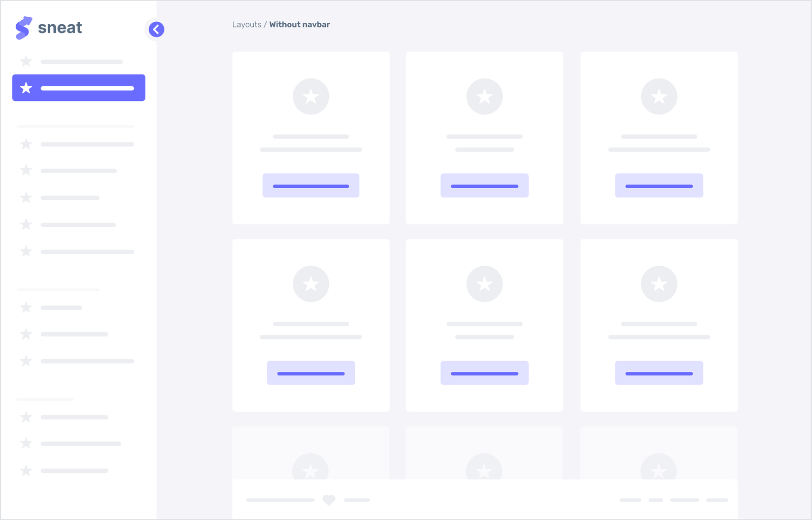
Task: Click the sneat brand name text
Action: 60,27
